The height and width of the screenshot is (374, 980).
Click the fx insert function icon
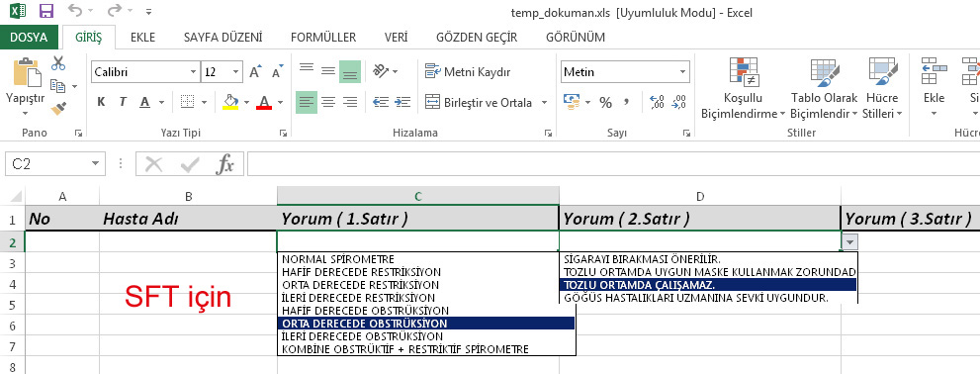pos(224,164)
